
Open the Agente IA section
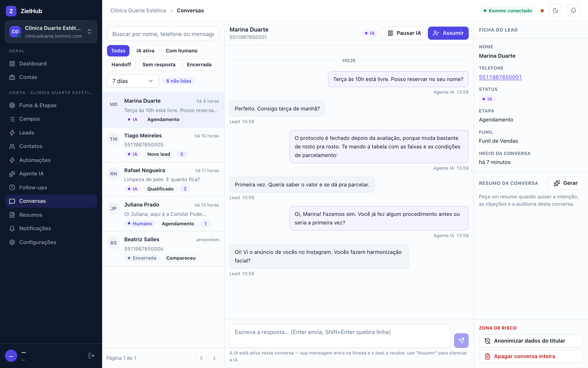(x=51, y=174)
